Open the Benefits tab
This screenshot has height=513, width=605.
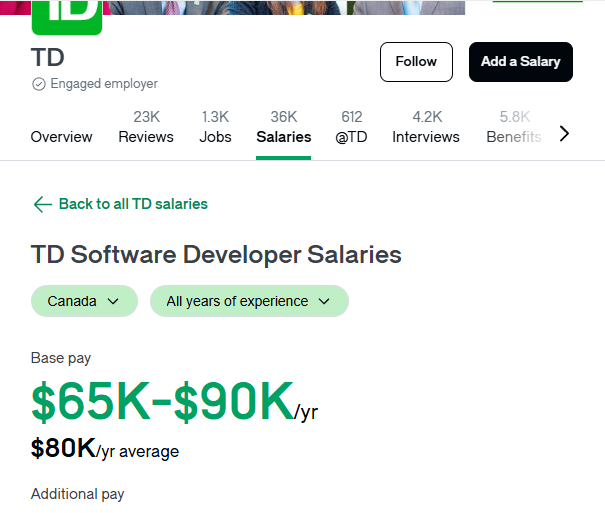click(514, 127)
